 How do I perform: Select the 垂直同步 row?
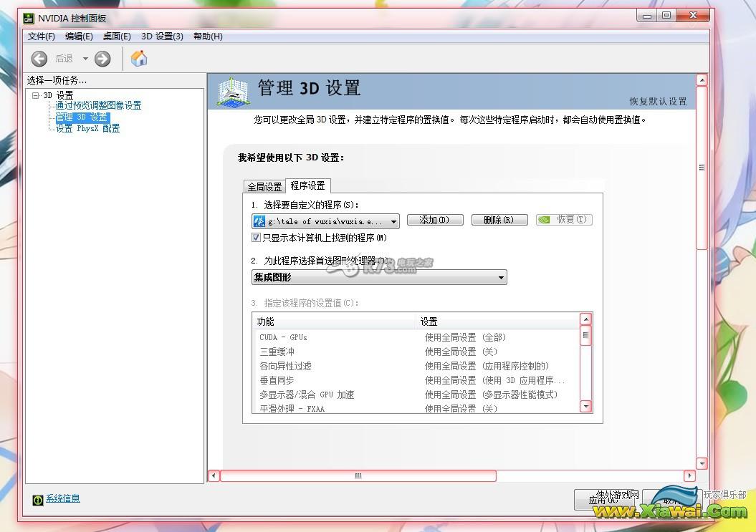[416, 380]
